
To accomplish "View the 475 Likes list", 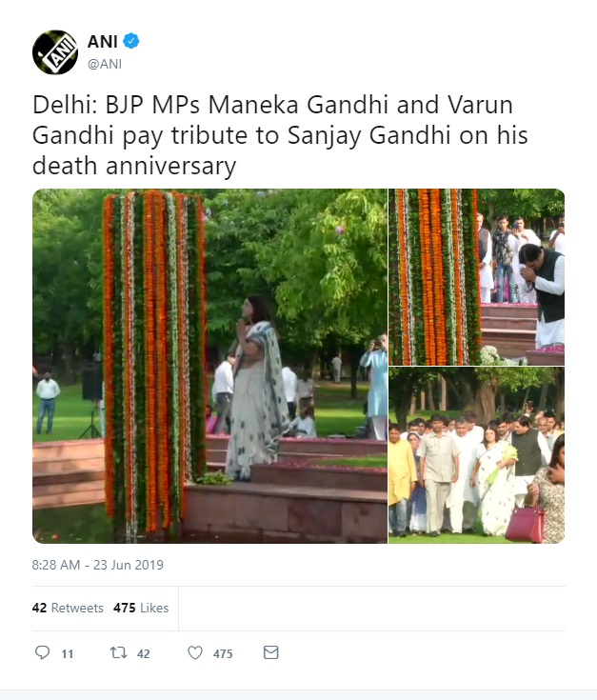I will point(141,608).
